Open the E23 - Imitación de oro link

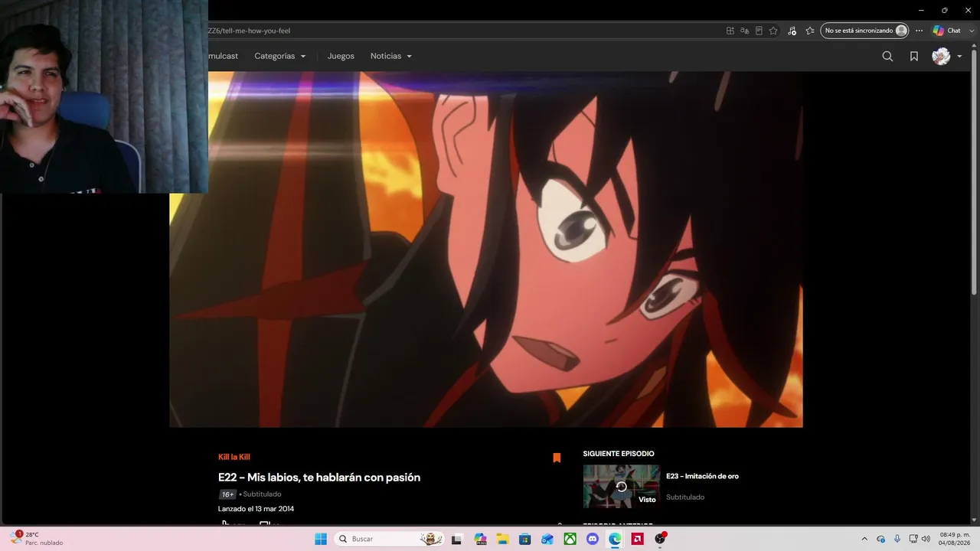tap(702, 476)
